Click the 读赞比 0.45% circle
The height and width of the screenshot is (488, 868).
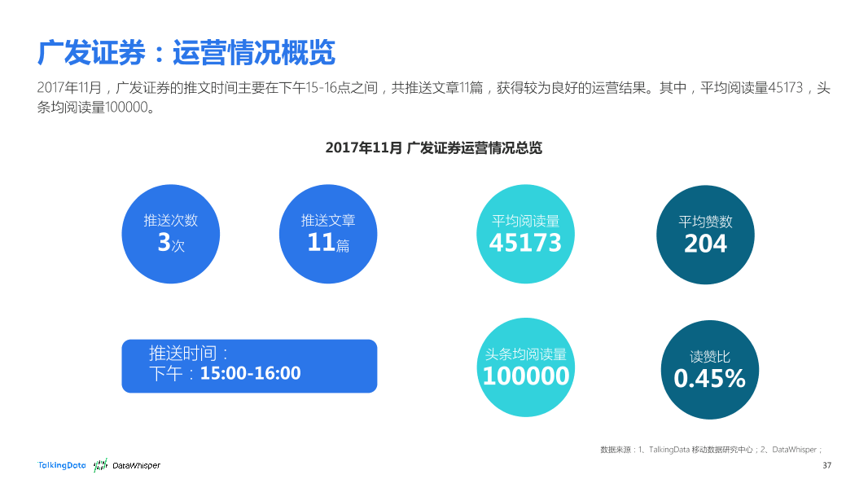coord(710,370)
